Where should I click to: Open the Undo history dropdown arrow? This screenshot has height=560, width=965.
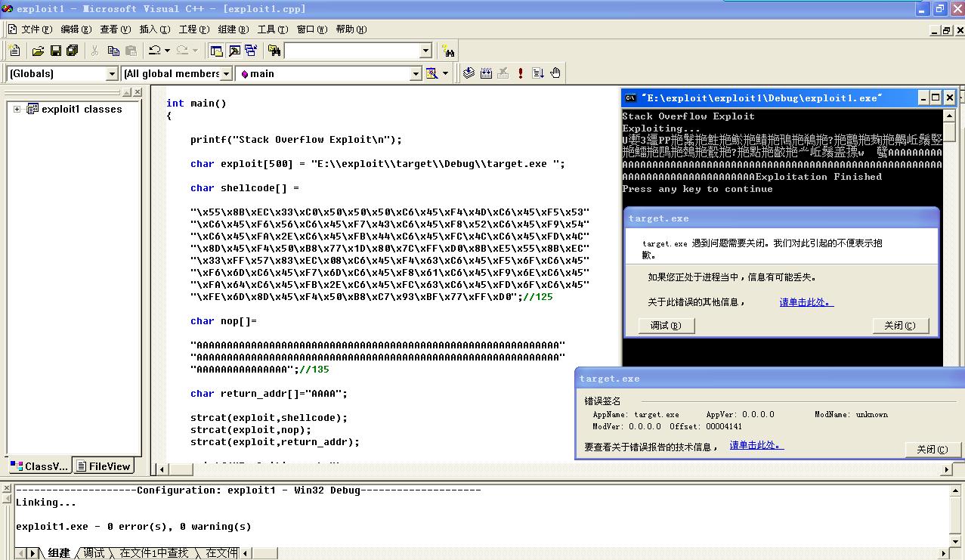coord(167,51)
